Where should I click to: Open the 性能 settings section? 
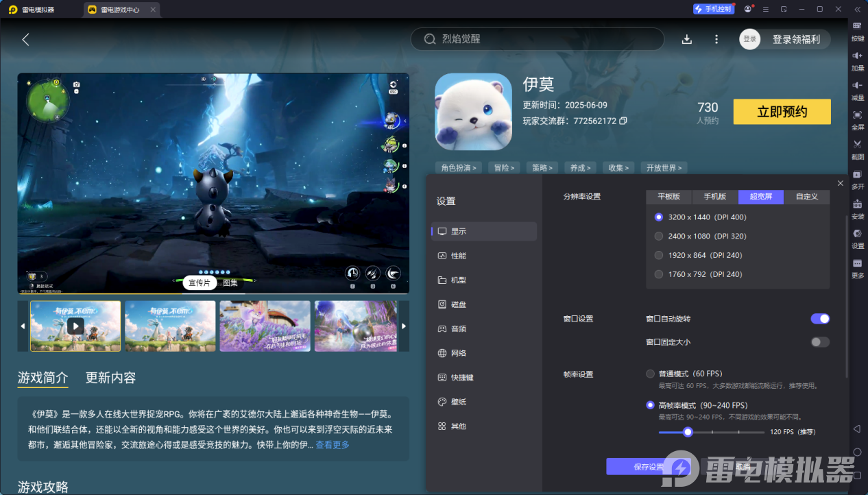coord(458,256)
